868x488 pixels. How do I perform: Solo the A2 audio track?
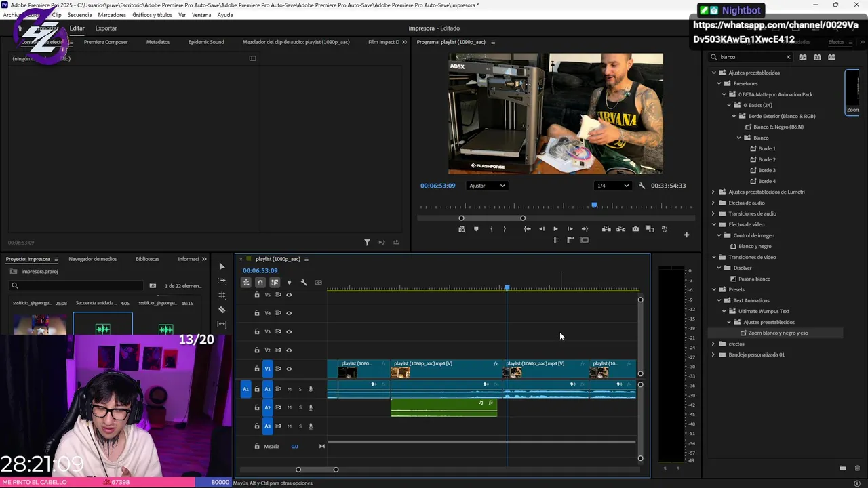point(300,407)
